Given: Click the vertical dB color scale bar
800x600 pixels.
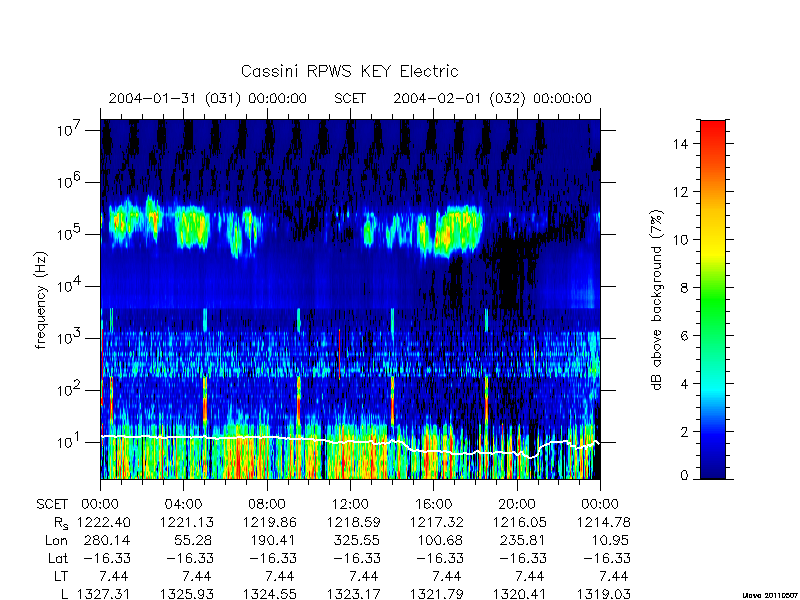Looking at the screenshot, I should pos(713,299).
